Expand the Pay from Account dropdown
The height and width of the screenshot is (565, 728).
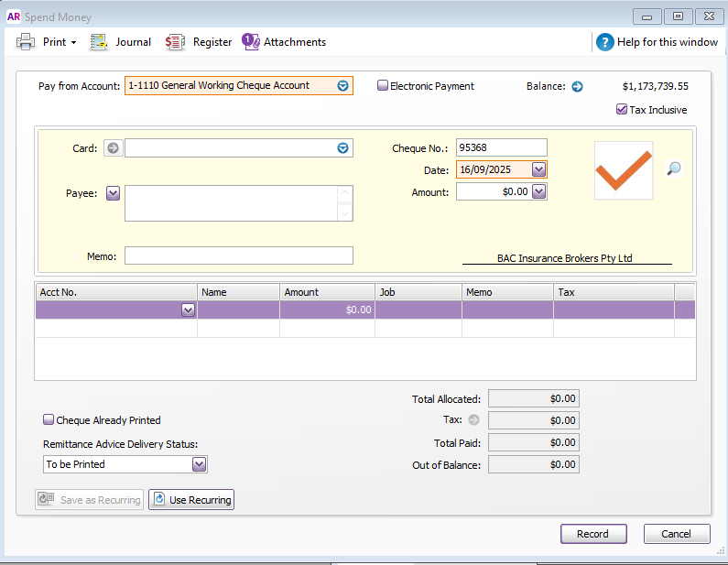click(342, 86)
